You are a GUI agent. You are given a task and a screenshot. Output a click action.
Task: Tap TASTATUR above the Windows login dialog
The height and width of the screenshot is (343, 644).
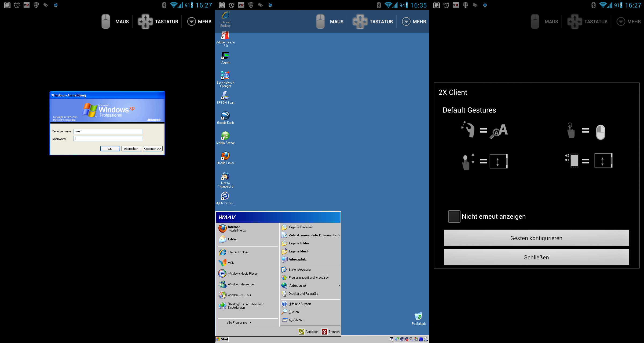click(x=158, y=21)
